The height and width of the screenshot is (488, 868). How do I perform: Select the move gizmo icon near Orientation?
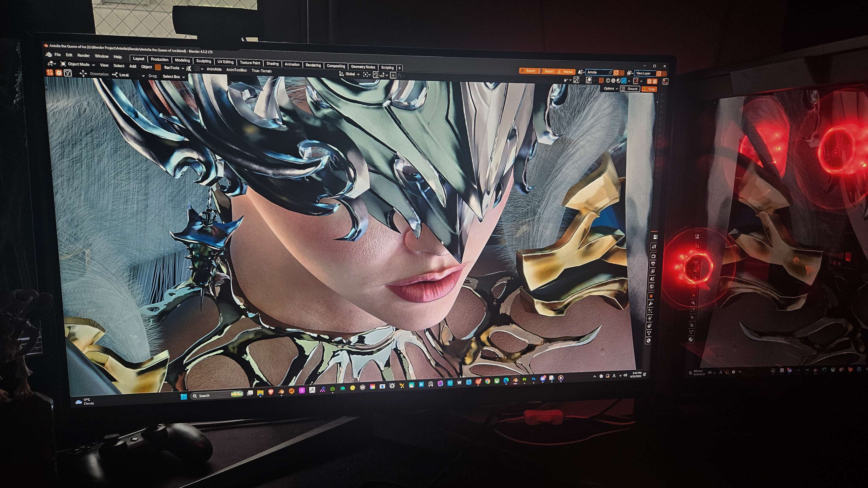(83, 74)
